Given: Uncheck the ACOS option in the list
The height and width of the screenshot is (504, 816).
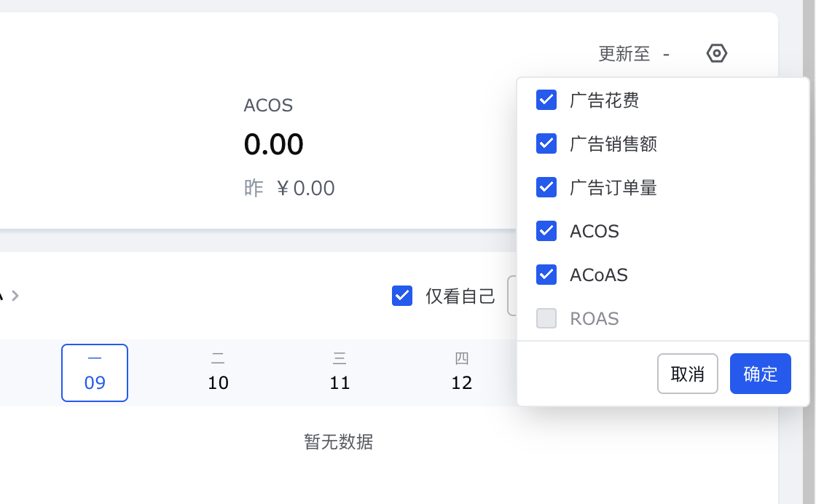Looking at the screenshot, I should 546,232.
